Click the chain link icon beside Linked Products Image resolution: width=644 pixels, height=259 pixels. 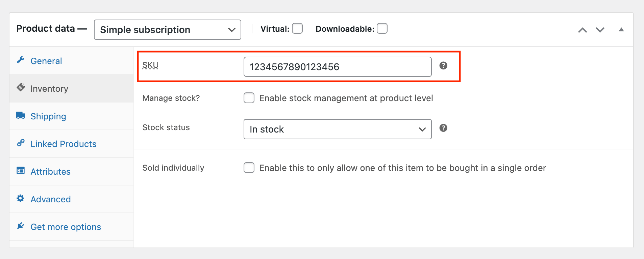[21, 143]
